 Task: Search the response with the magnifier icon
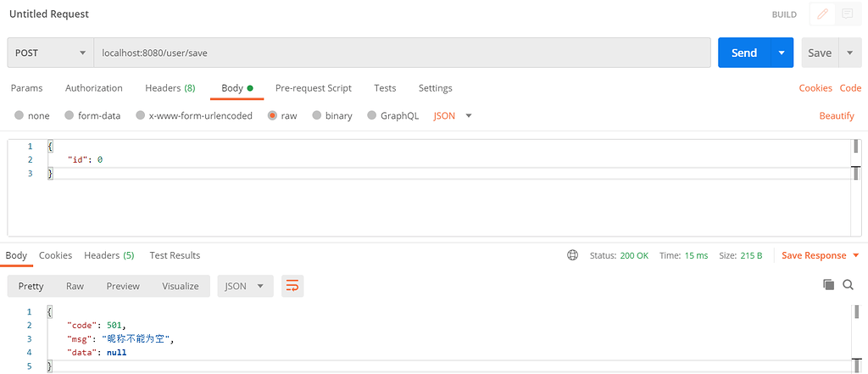click(x=849, y=286)
